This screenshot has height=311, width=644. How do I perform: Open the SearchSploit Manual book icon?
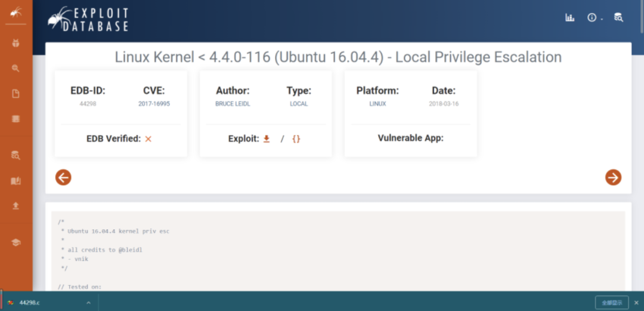[x=16, y=181]
